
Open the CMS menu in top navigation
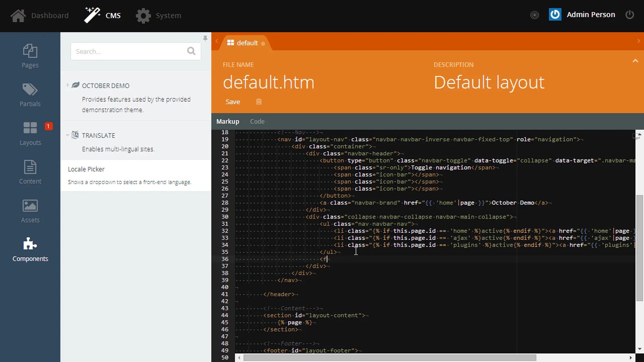[x=103, y=15]
